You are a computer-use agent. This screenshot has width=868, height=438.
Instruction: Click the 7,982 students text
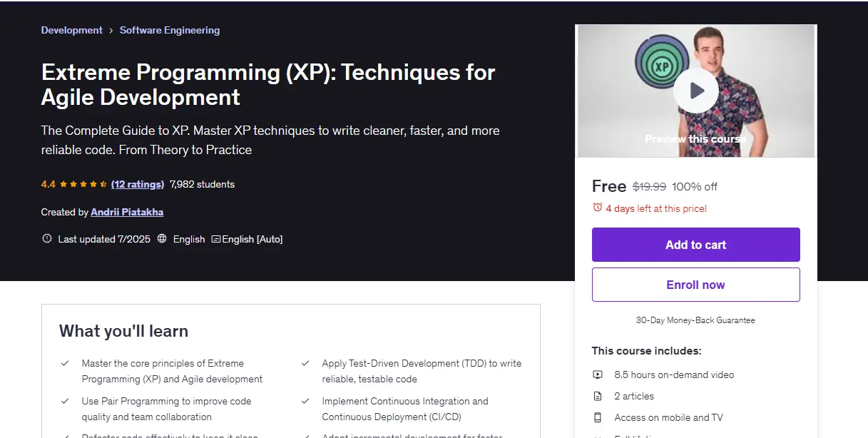click(202, 184)
